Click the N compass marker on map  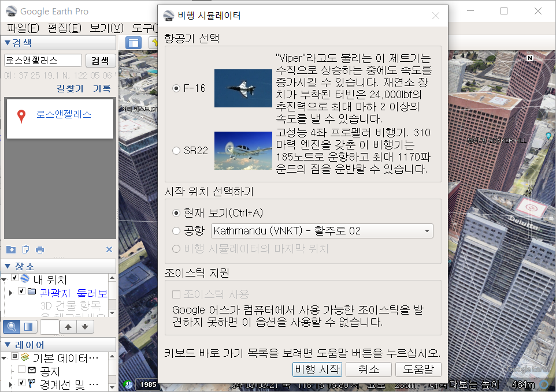coord(530,58)
